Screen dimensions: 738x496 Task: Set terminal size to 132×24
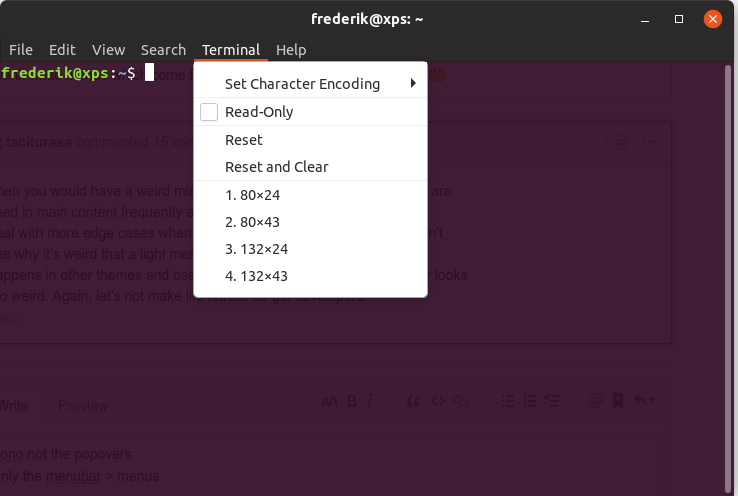[x=311, y=249]
